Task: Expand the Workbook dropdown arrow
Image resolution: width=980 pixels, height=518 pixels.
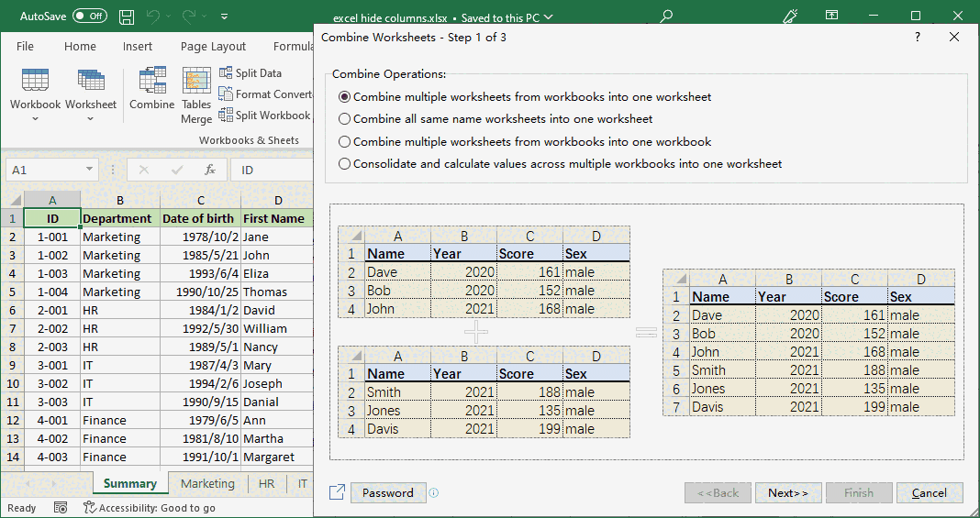Action: (35, 118)
